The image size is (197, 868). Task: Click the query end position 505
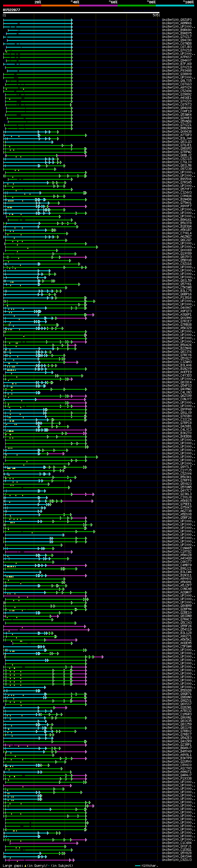(155, 15)
